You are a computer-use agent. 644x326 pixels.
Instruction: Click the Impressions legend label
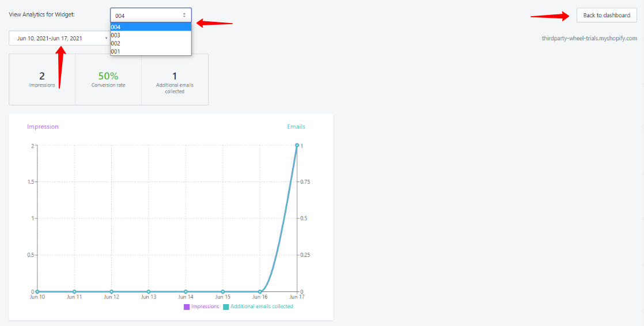pos(205,306)
